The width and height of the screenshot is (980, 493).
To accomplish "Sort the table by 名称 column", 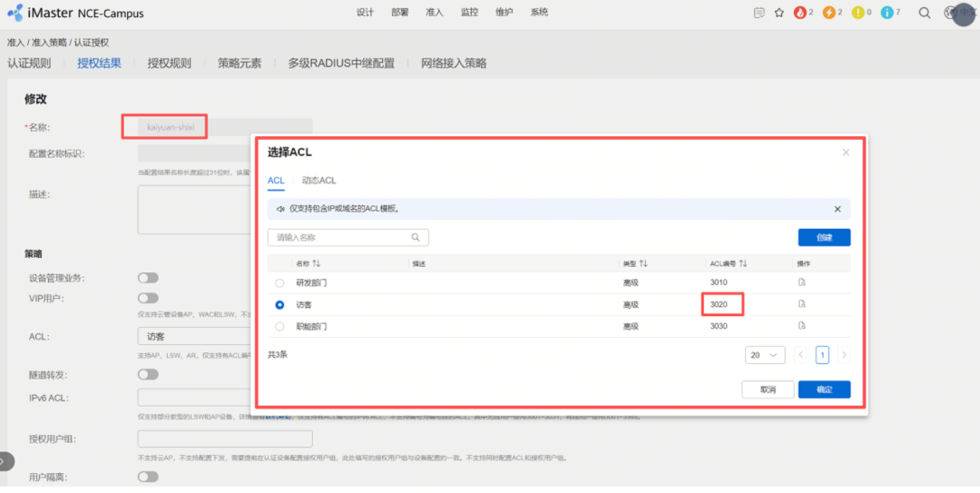I will (317, 264).
